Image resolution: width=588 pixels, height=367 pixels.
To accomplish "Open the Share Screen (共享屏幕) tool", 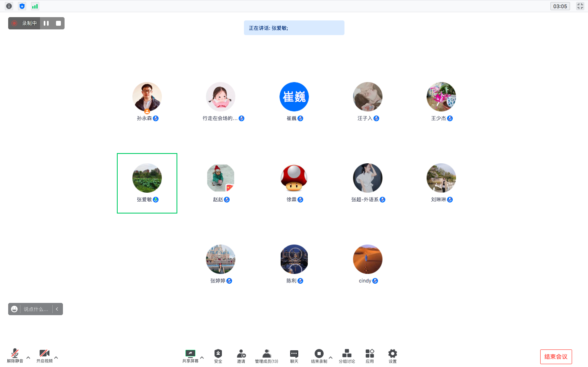I will (x=190, y=356).
